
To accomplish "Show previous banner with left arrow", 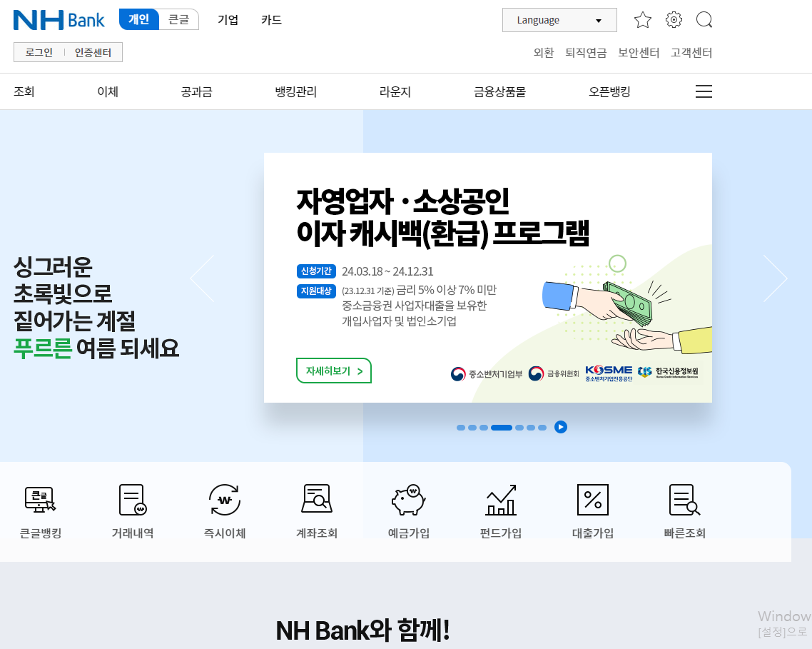I will click(x=202, y=278).
